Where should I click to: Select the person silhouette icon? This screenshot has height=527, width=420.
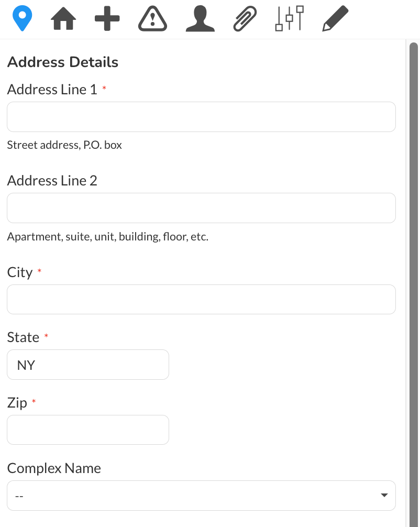click(x=200, y=19)
